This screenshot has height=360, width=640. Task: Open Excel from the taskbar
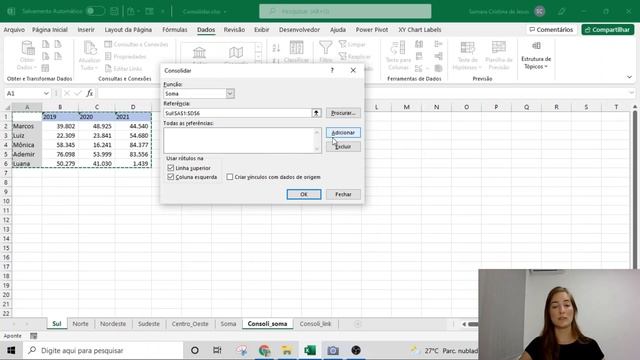click(310, 350)
